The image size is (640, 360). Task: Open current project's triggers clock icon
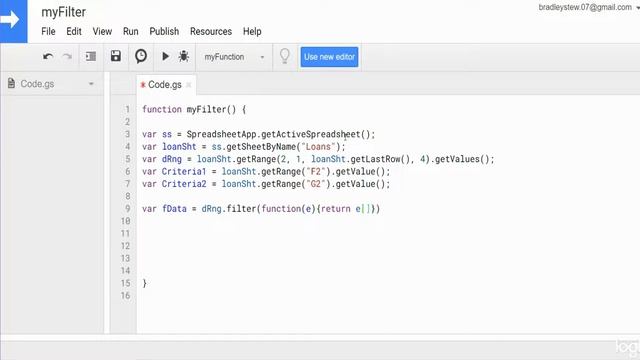141,56
